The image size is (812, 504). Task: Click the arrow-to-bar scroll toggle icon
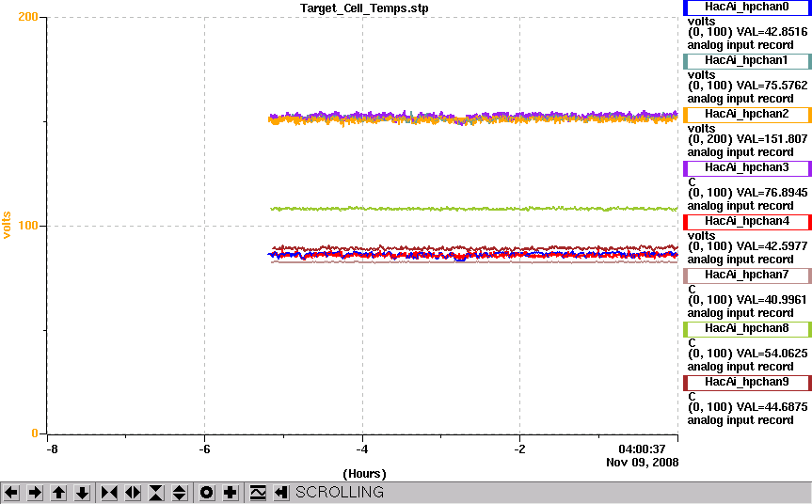(x=280, y=492)
